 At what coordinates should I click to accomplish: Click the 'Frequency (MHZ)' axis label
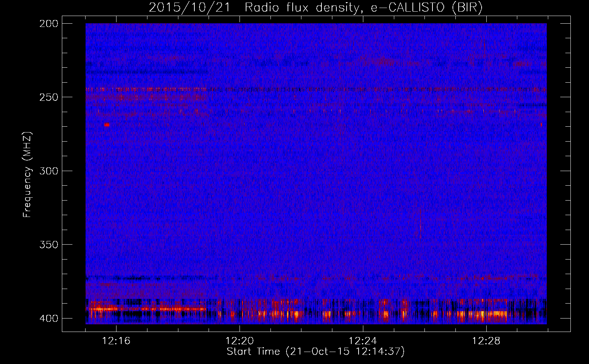[x=27, y=174]
